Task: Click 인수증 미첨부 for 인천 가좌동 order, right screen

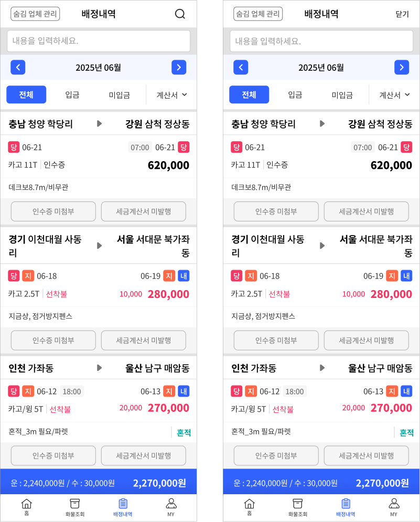Action: (x=276, y=455)
